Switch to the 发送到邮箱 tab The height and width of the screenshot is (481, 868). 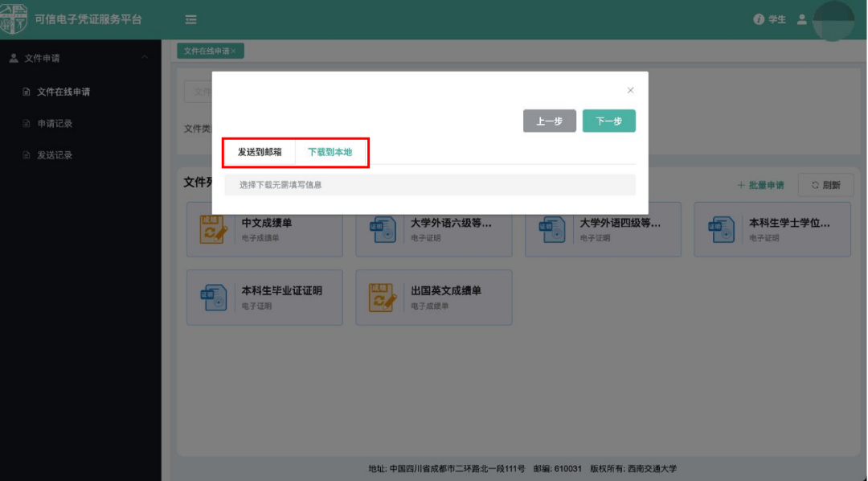tap(260, 152)
